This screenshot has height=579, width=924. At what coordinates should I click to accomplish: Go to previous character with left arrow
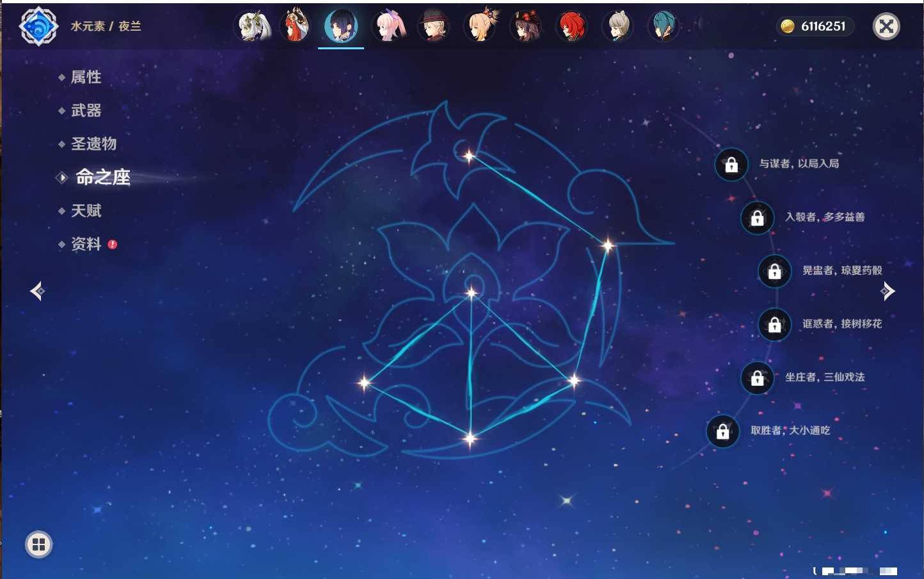pos(37,291)
